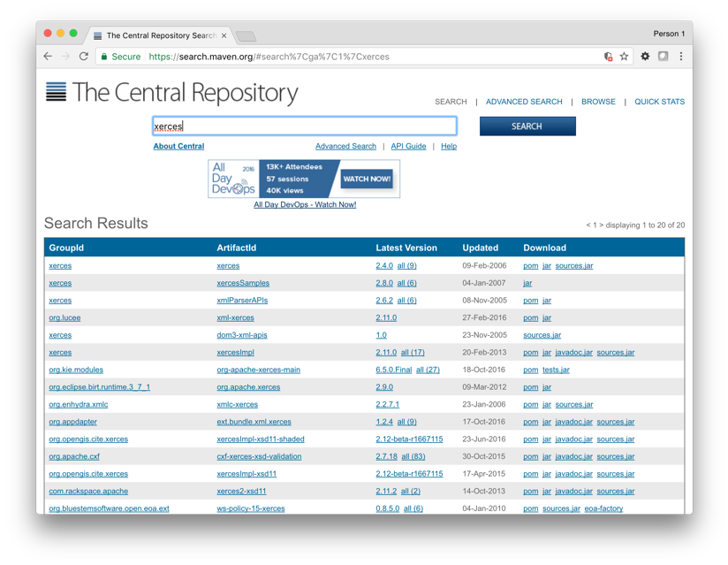This screenshot has height=565, width=728.
Task: Click the shield extension icon in address bar
Action: [608, 57]
